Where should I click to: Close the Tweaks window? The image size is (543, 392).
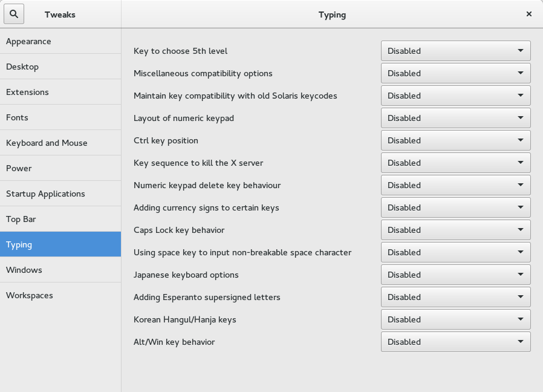coord(529,14)
